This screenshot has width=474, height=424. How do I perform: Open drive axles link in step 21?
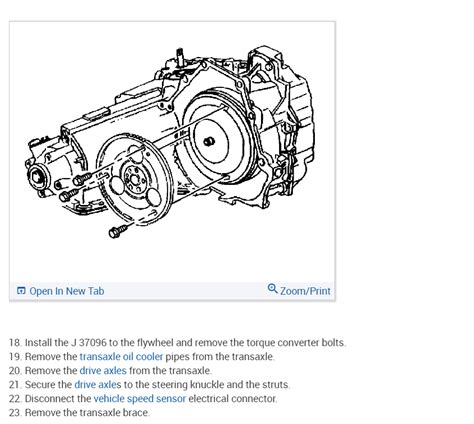click(98, 385)
